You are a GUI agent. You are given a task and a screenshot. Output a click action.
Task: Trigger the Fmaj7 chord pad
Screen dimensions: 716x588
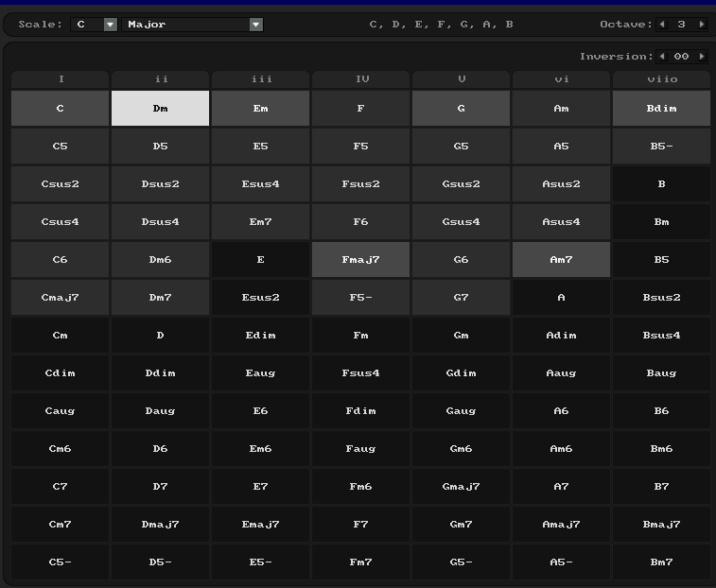[x=360, y=260]
